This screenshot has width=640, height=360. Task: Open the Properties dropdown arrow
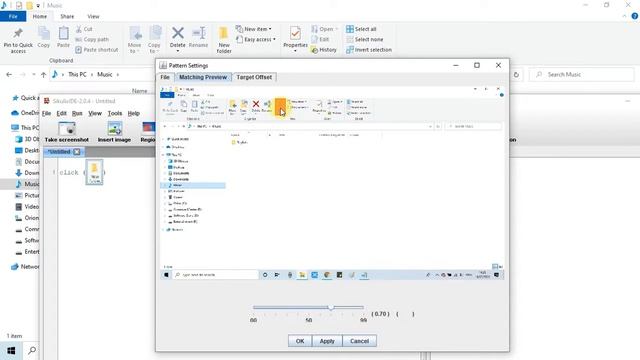(x=295, y=51)
